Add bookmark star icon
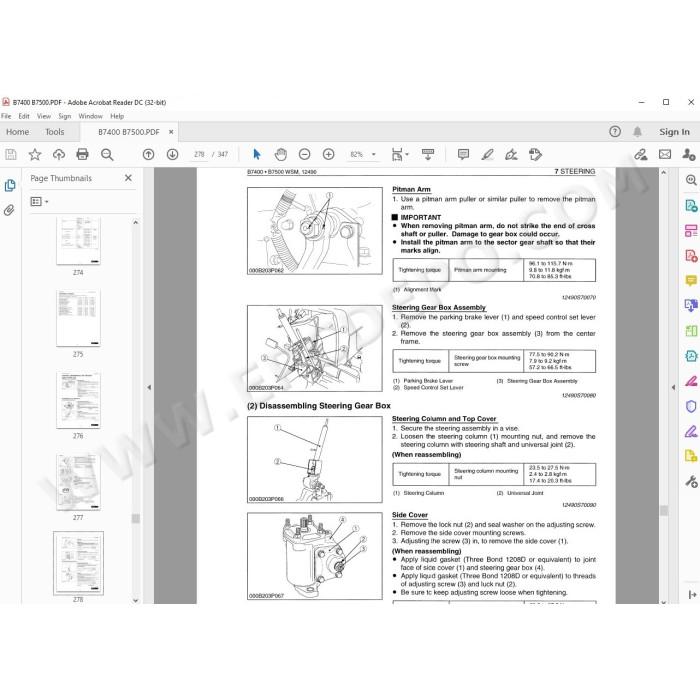 point(35,154)
